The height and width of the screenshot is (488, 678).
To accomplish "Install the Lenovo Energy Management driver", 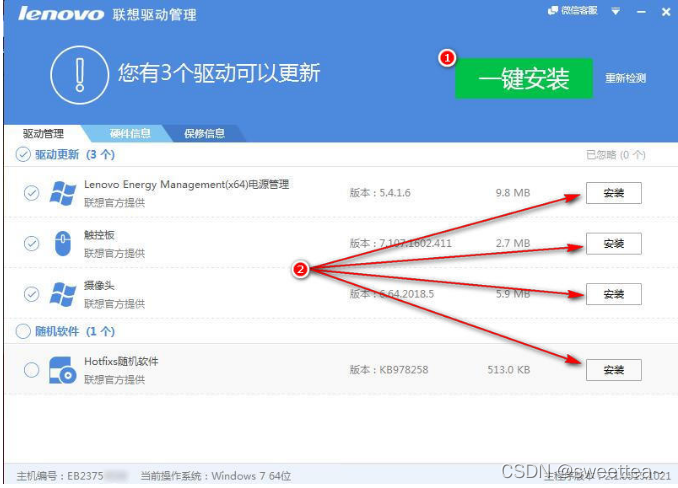I will pos(614,193).
